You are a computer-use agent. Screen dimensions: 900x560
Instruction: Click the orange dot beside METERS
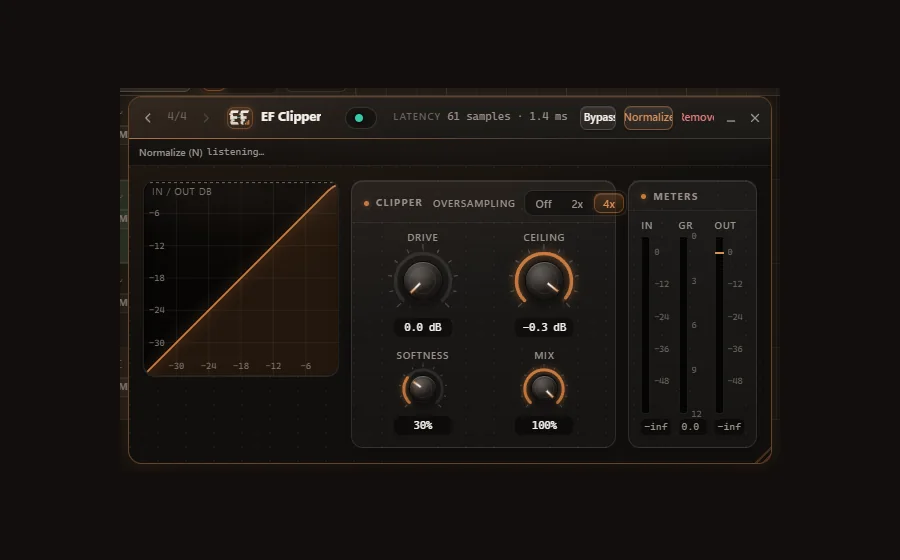(643, 196)
